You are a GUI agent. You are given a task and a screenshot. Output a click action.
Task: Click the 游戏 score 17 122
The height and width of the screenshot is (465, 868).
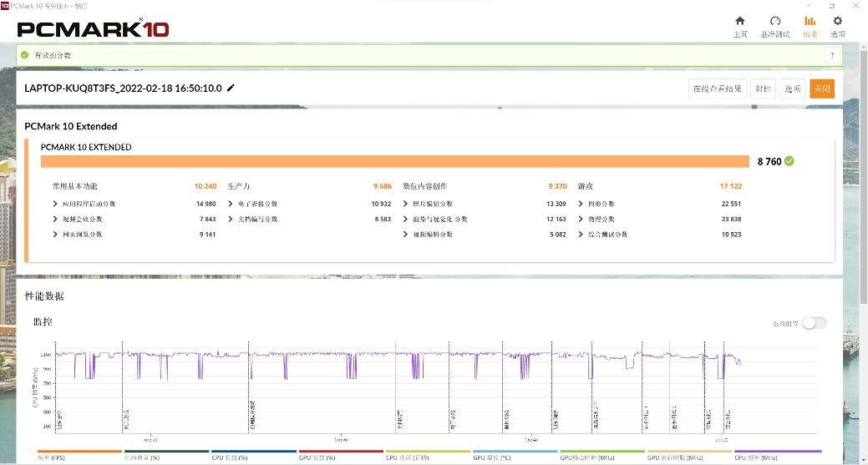coord(731,186)
